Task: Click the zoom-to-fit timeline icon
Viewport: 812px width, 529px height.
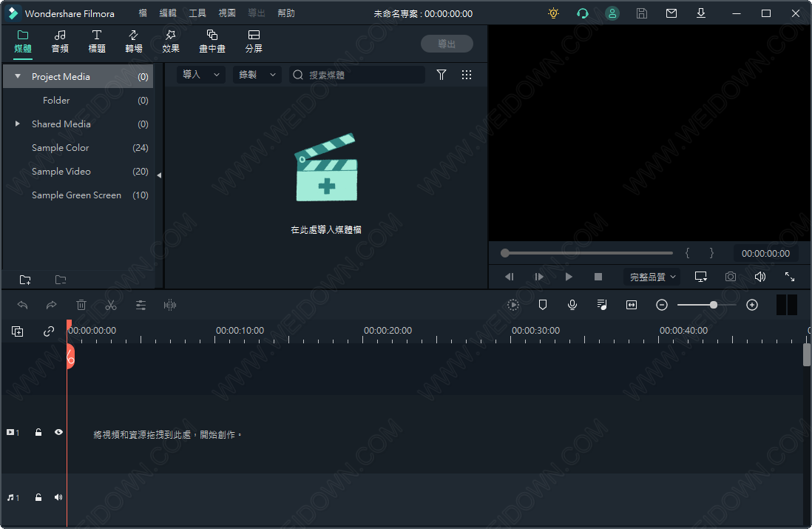Action: point(631,305)
